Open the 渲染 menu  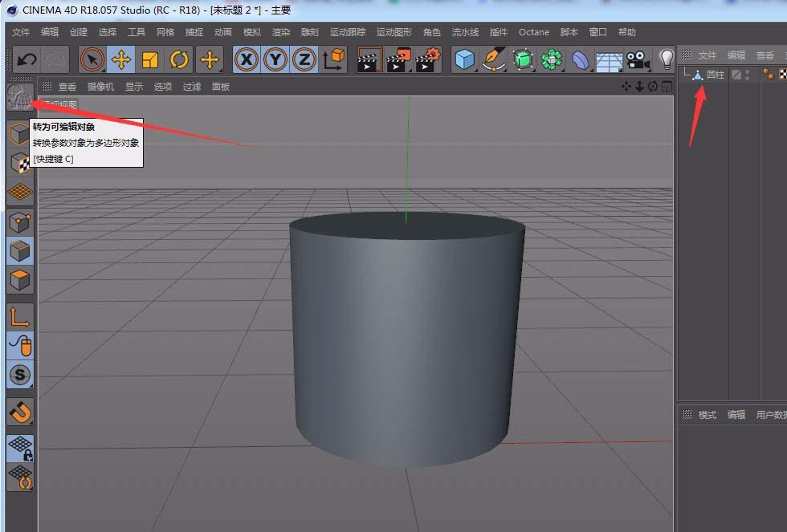coord(281,32)
